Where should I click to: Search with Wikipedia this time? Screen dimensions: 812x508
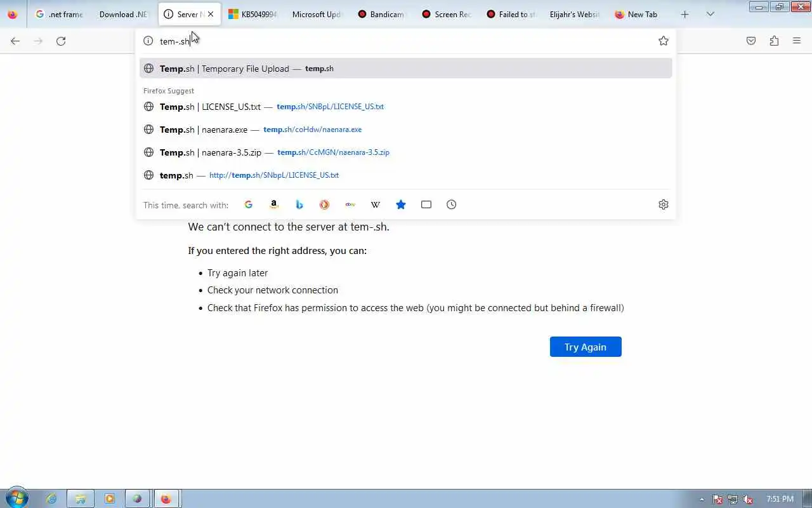tap(376, 204)
